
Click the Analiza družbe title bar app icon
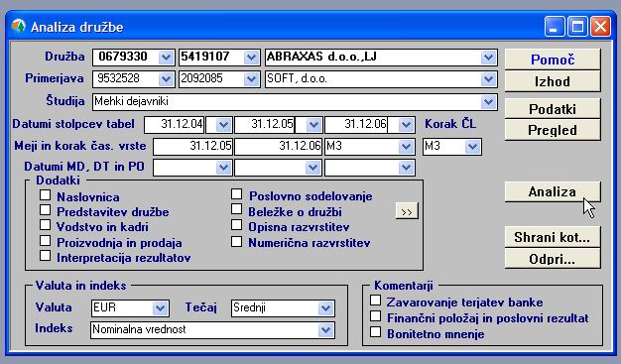pos(18,27)
